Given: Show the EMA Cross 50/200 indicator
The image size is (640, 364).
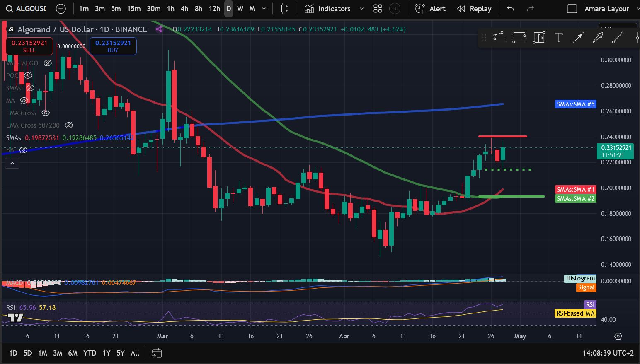Looking at the screenshot, I should (x=69, y=125).
